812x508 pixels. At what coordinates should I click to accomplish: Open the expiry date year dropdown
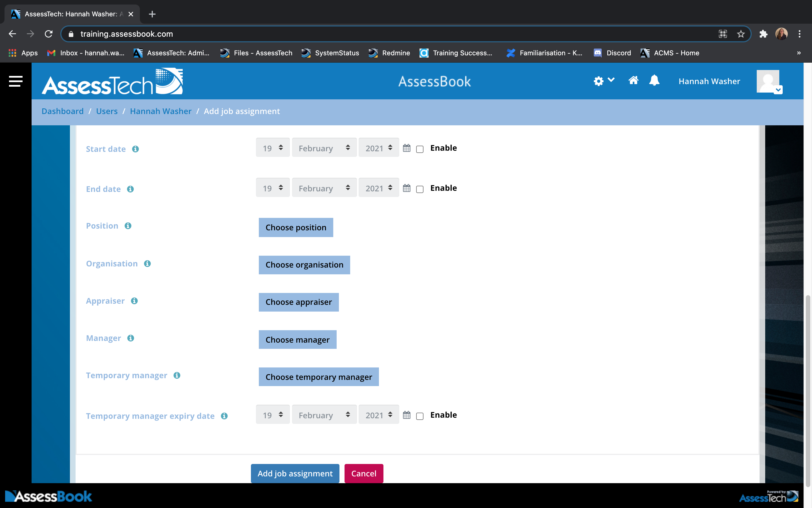tap(379, 415)
